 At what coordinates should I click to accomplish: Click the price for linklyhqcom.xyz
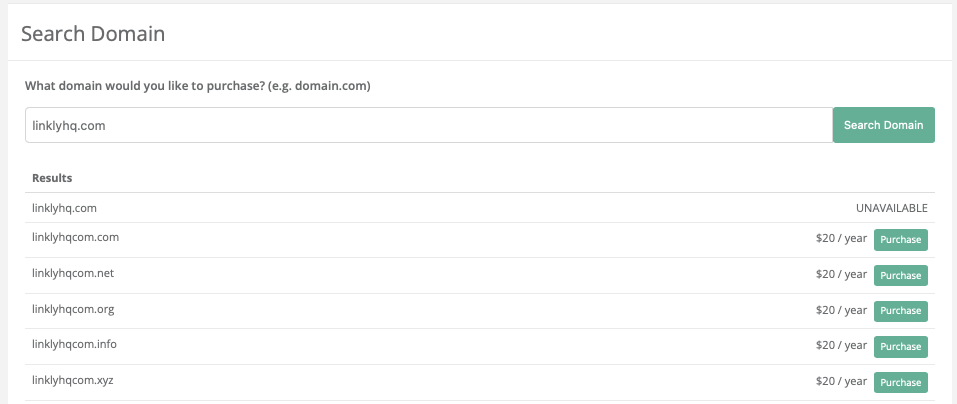[841, 382]
